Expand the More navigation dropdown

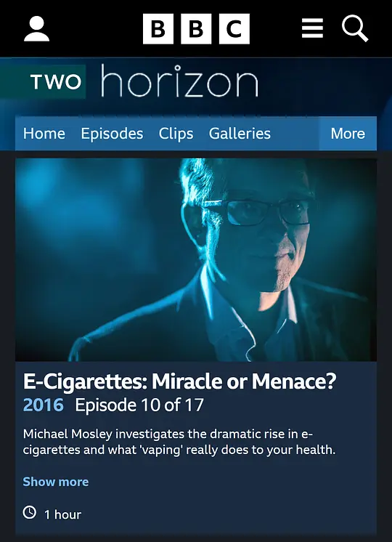(348, 134)
